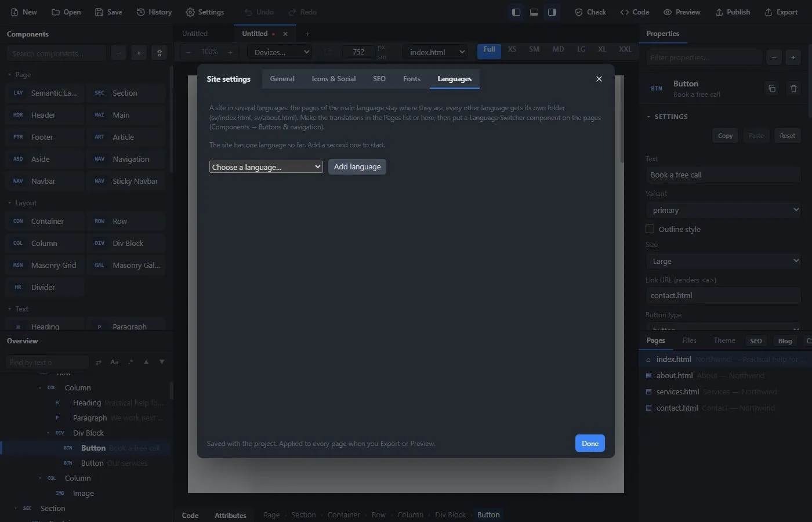Toggle the bottom panel layout icon
This screenshot has width=812, height=522.
[x=534, y=12]
